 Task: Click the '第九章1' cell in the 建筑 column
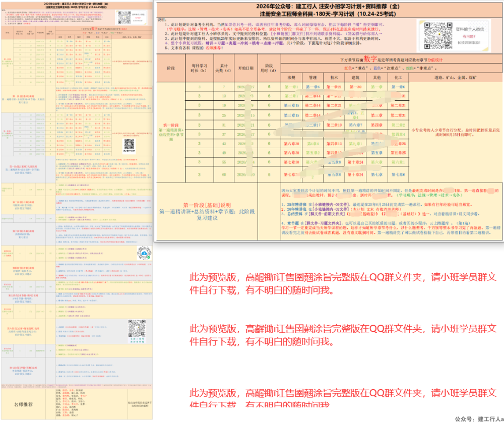[x=355, y=144]
